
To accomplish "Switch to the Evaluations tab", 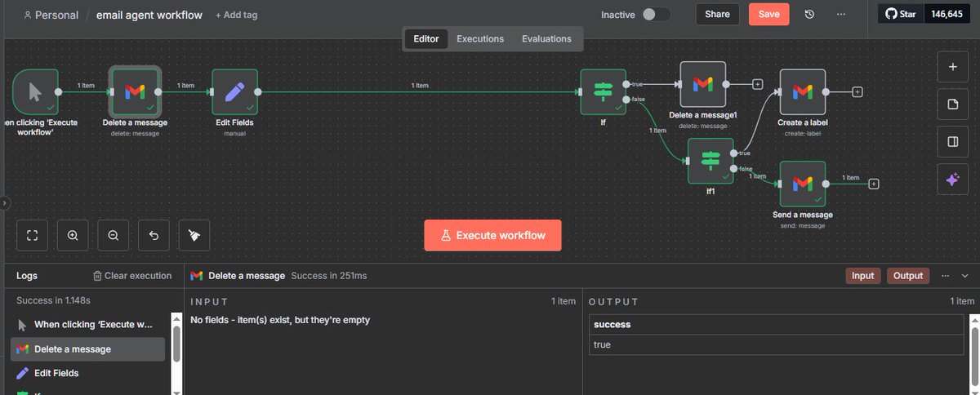I will pyautogui.click(x=547, y=38).
